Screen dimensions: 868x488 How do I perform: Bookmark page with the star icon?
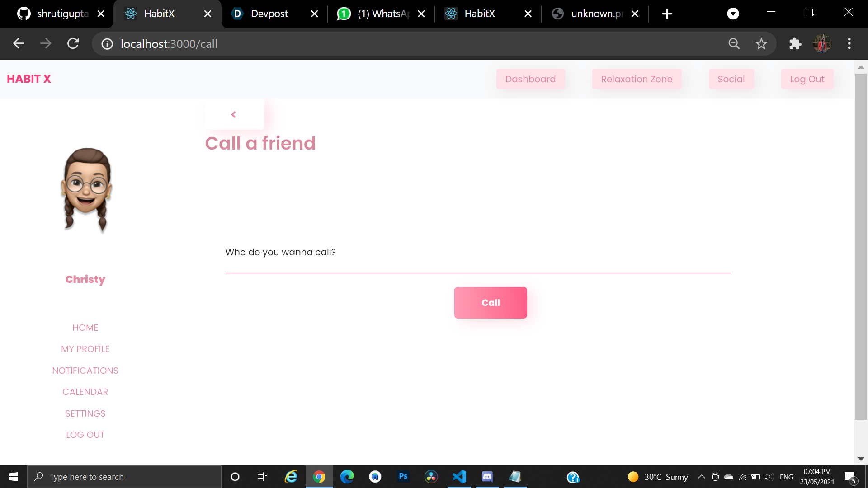coord(761,44)
